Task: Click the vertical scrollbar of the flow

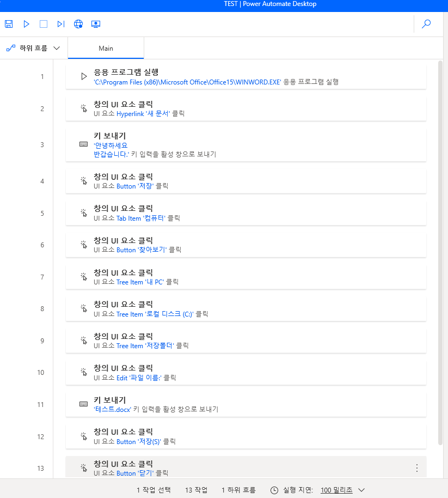Action: click(x=440, y=252)
